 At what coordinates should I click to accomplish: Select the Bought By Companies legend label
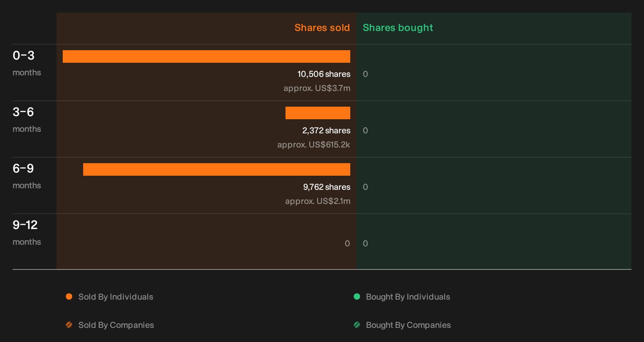(408, 325)
